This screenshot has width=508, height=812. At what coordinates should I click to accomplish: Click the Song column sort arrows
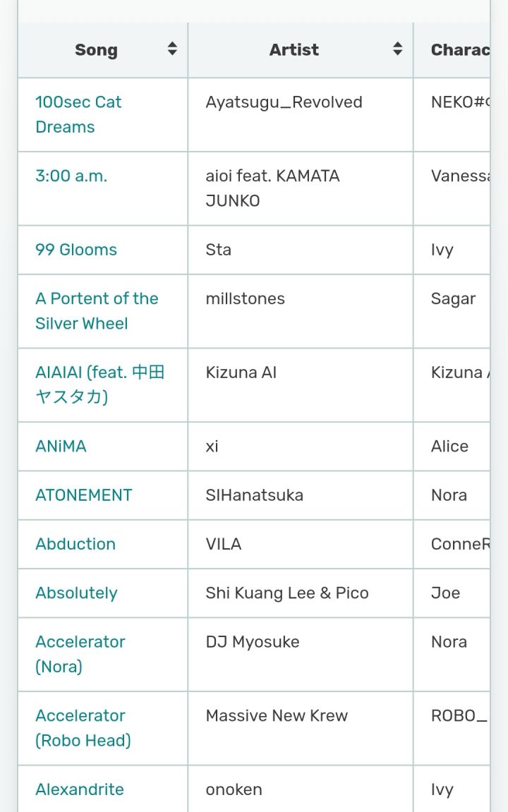pos(172,49)
